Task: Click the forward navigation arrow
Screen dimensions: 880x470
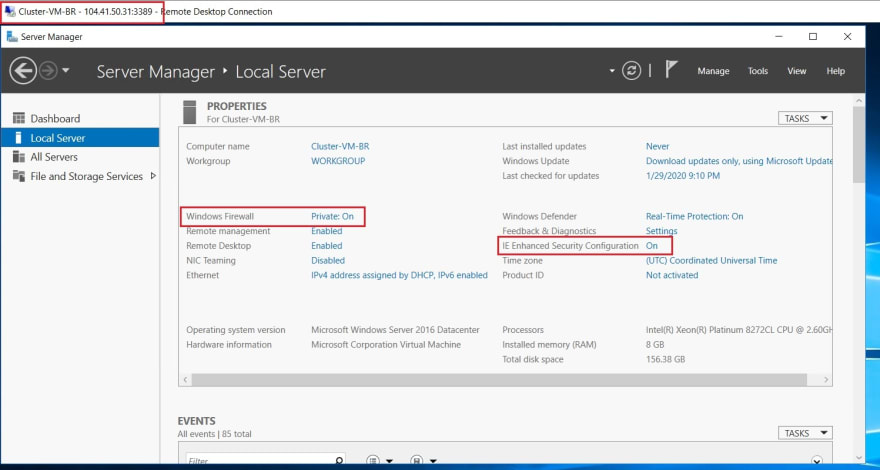Action: [x=48, y=71]
